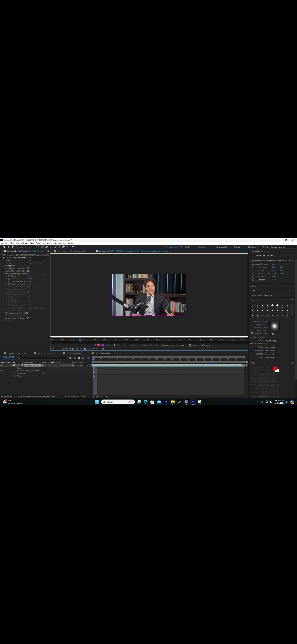Viewport: 297px width, 644px height.
Task: Select the Eraser tool
Action: [x=63, y=247]
